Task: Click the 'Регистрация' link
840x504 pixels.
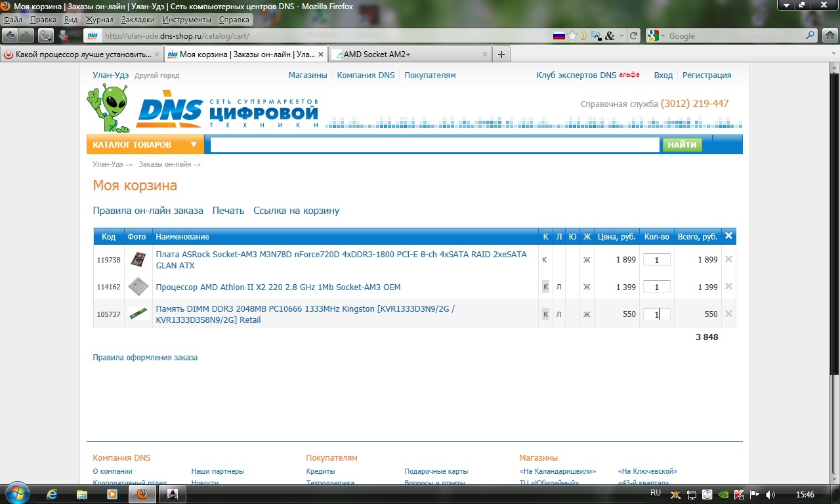Action: [707, 75]
